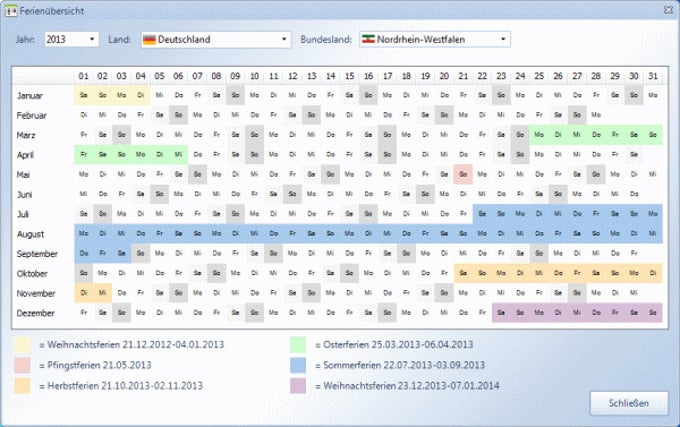Click the purple cell for 23 Dezember
This screenshot has width=680, height=427.
(501, 313)
